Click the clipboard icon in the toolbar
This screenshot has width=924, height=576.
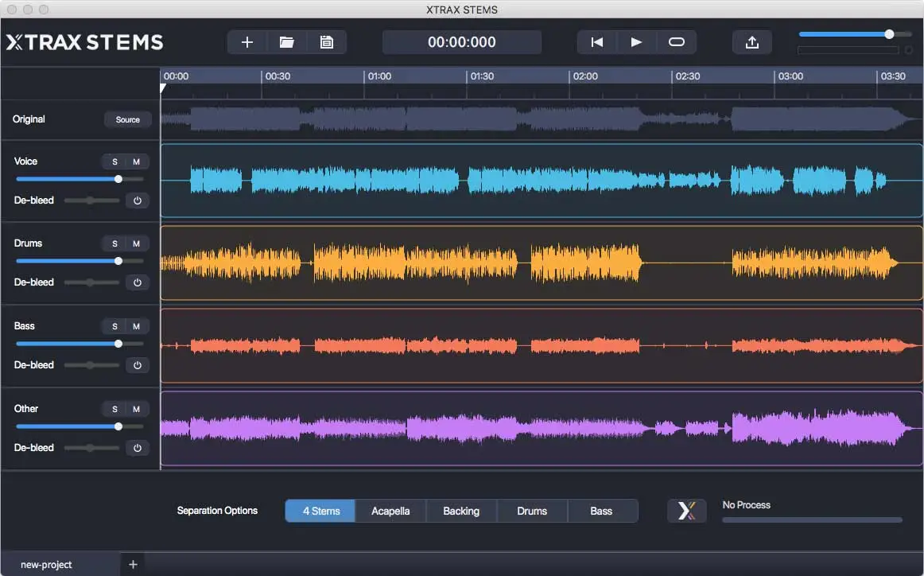coord(326,41)
